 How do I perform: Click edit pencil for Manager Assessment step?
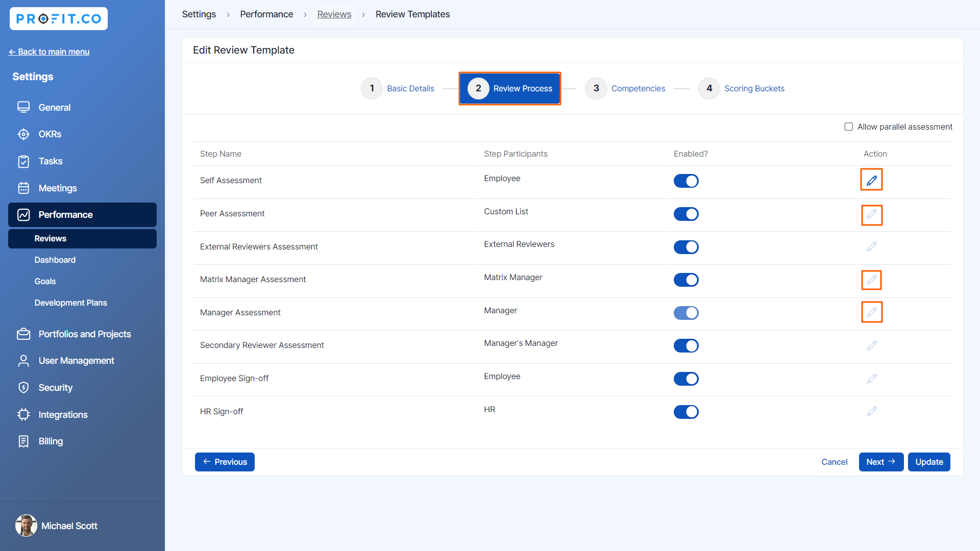(x=871, y=312)
